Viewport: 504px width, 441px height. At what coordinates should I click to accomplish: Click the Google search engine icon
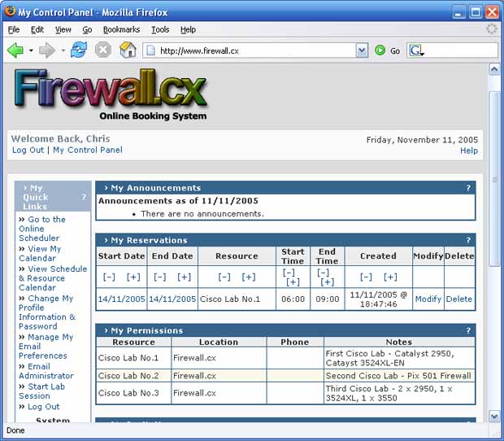click(x=415, y=50)
